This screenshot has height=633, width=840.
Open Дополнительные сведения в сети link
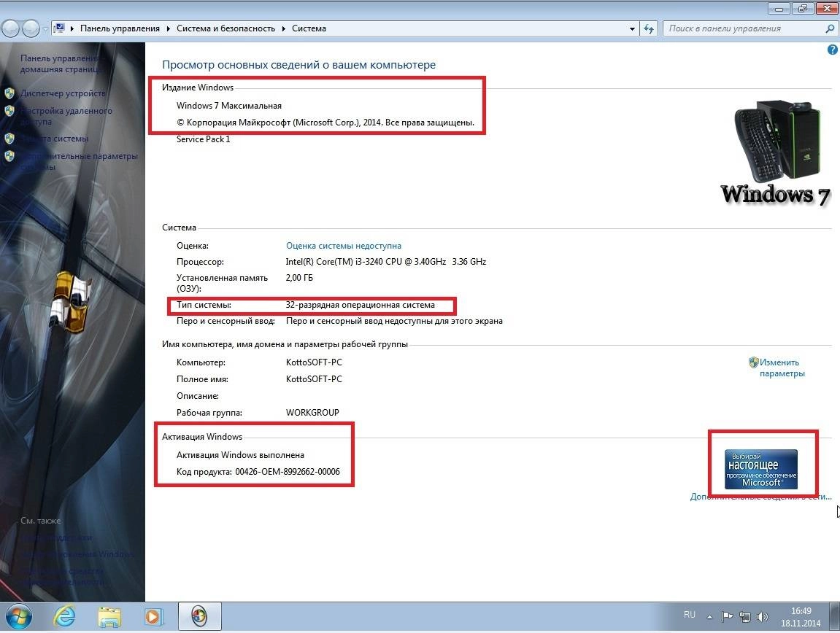[760, 497]
